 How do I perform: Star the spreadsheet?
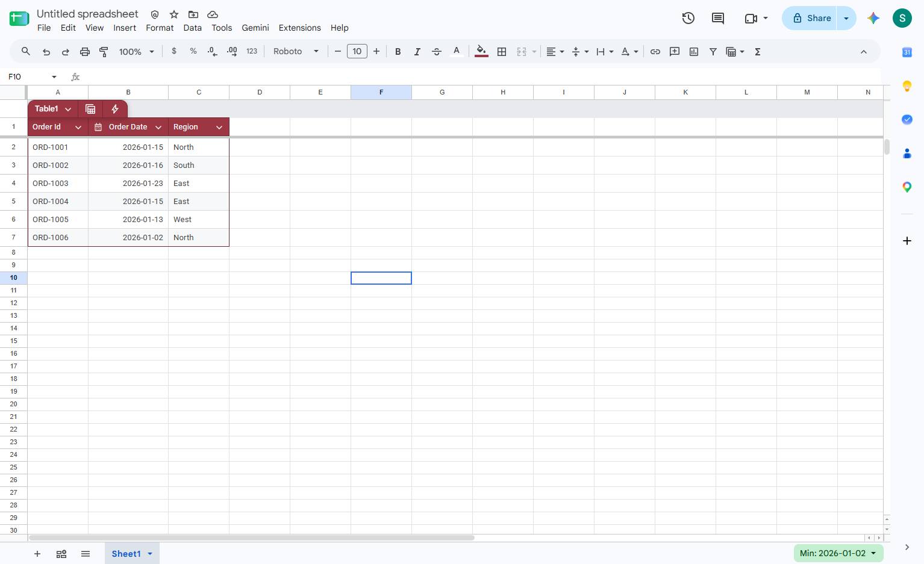click(174, 14)
